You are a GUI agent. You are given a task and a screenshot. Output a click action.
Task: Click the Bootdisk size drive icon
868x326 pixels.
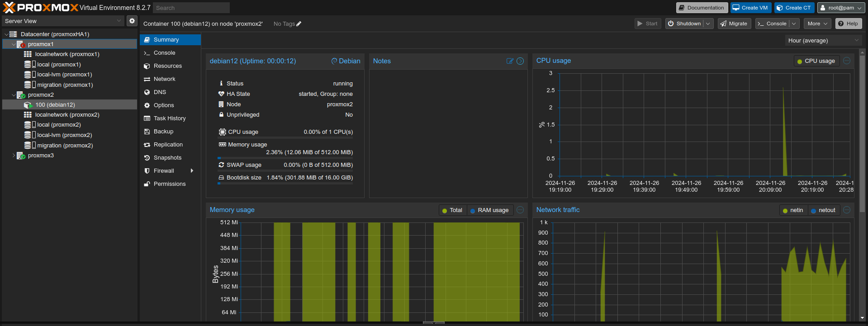[x=221, y=178]
